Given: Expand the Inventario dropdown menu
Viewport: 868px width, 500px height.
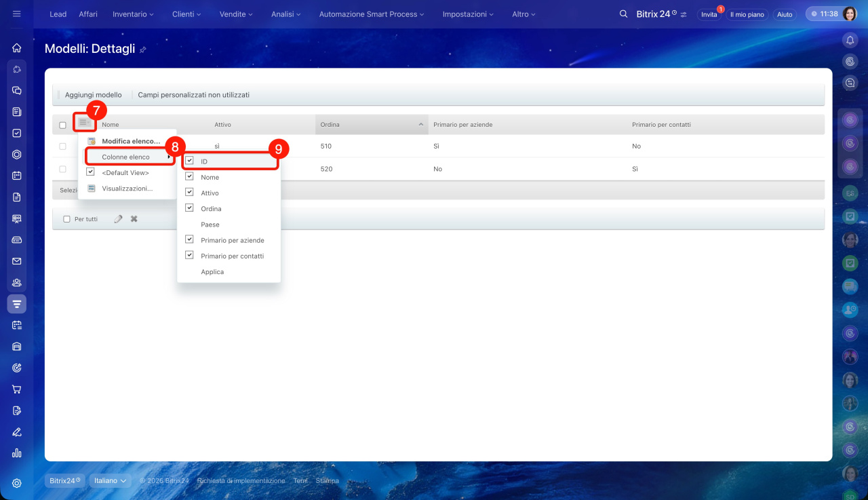Looking at the screenshot, I should 133,14.
